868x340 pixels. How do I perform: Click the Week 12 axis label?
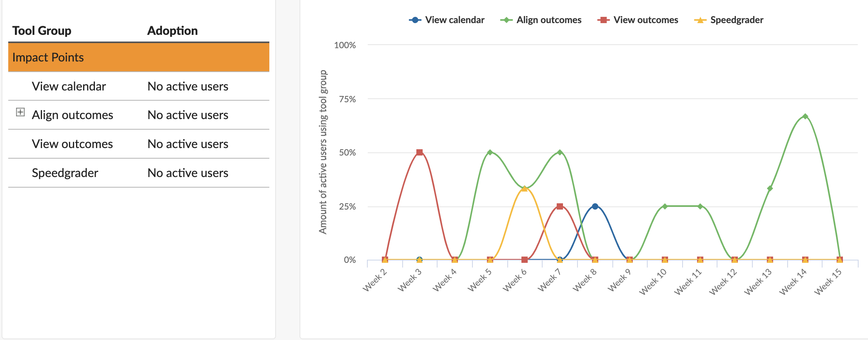pos(723,281)
